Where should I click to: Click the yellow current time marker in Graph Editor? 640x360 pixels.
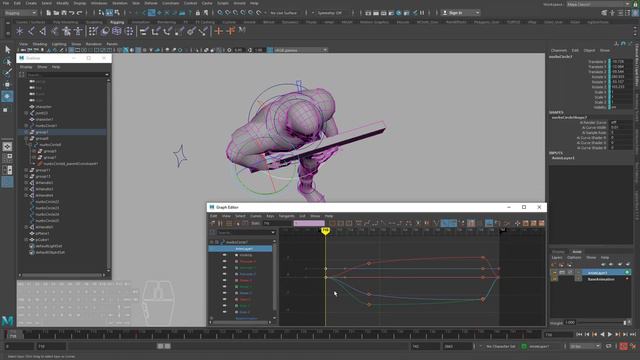pyautogui.click(x=325, y=231)
